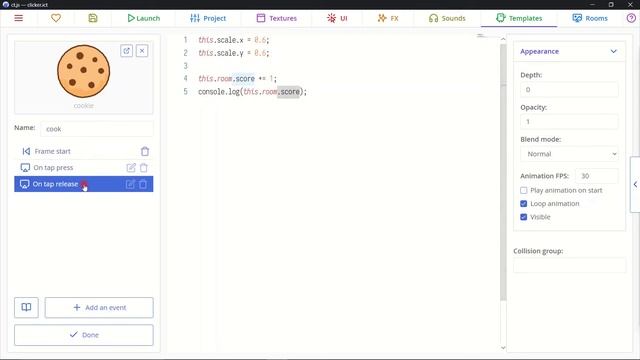Image resolution: width=640 pixels, height=360 pixels.
Task: Click the heart icon in top bar
Action: [x=56, y=18]
